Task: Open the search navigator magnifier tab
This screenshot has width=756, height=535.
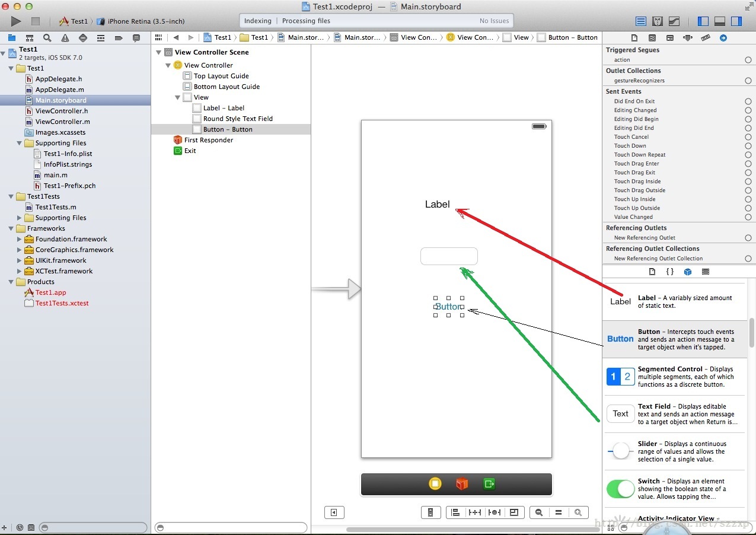Action: coord(47,38)
